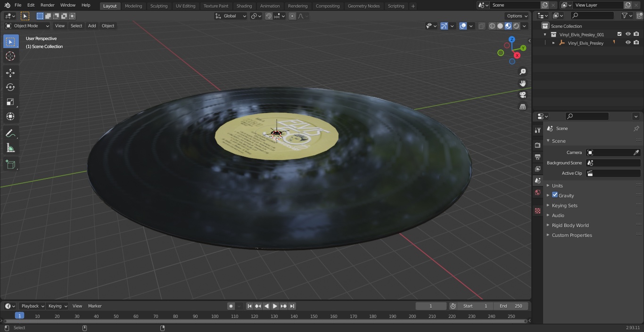Image resolution: width=644 pixels, height=332 pixels.
Task: Open the View Layer properties tab
Action: point(537,169)
